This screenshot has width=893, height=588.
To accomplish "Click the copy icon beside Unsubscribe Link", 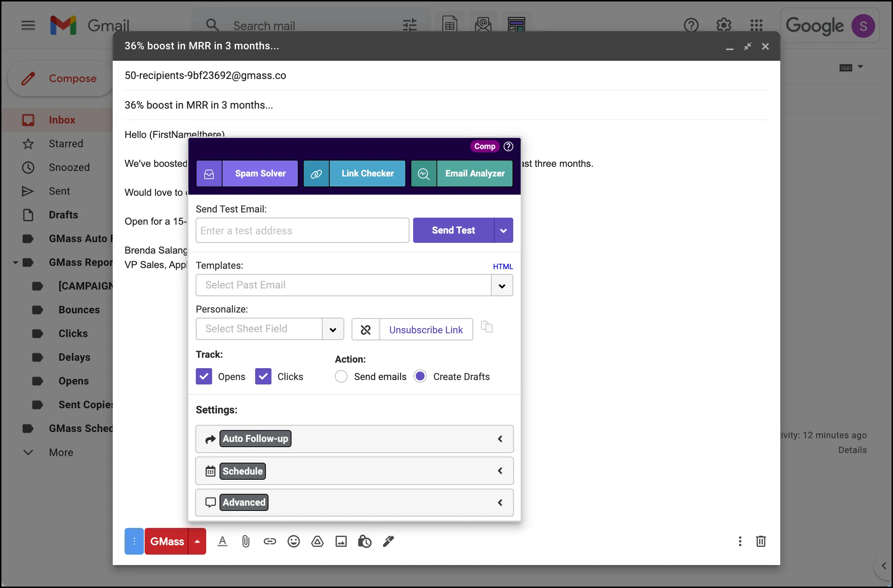I will coord(487,327).
